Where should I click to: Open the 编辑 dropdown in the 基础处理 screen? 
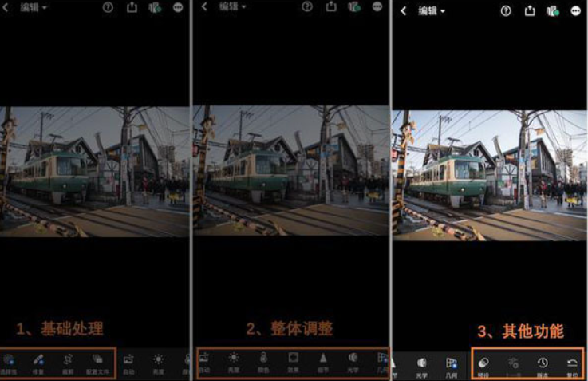pyautogui.click(x=34, y=7)
